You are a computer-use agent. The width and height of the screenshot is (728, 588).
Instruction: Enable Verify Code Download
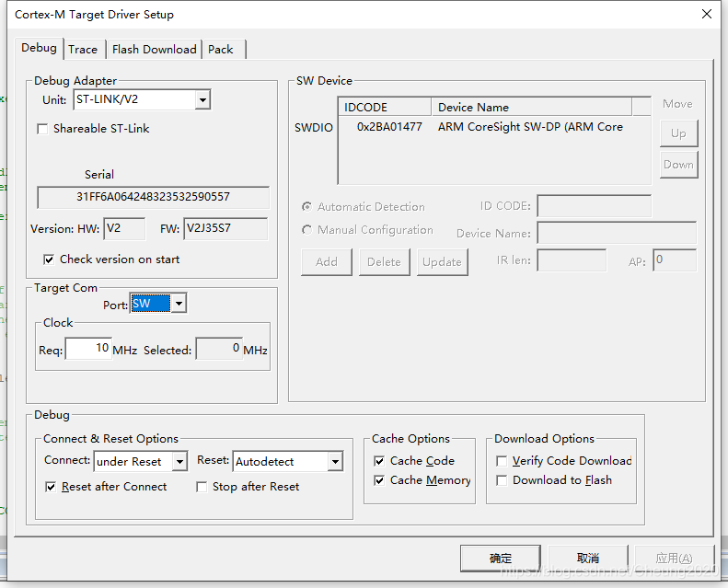point(502,461)
